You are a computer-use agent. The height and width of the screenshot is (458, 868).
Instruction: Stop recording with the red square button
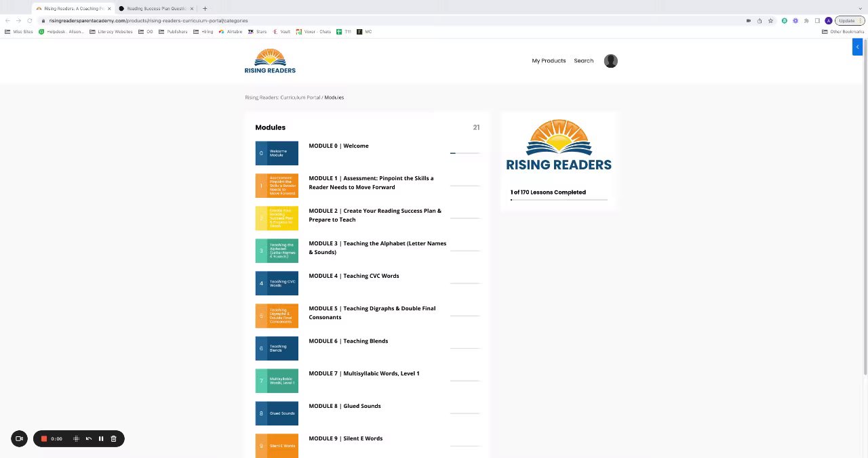click(x=44, y=438)
